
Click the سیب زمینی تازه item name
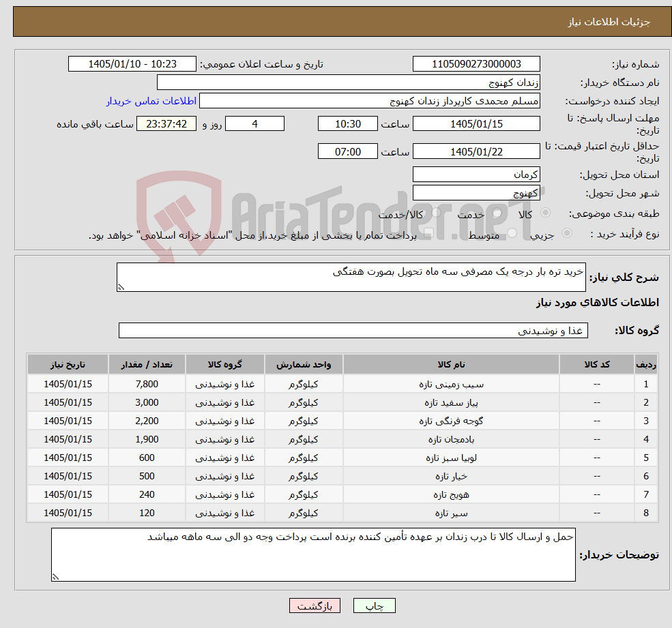coord(451,385)
